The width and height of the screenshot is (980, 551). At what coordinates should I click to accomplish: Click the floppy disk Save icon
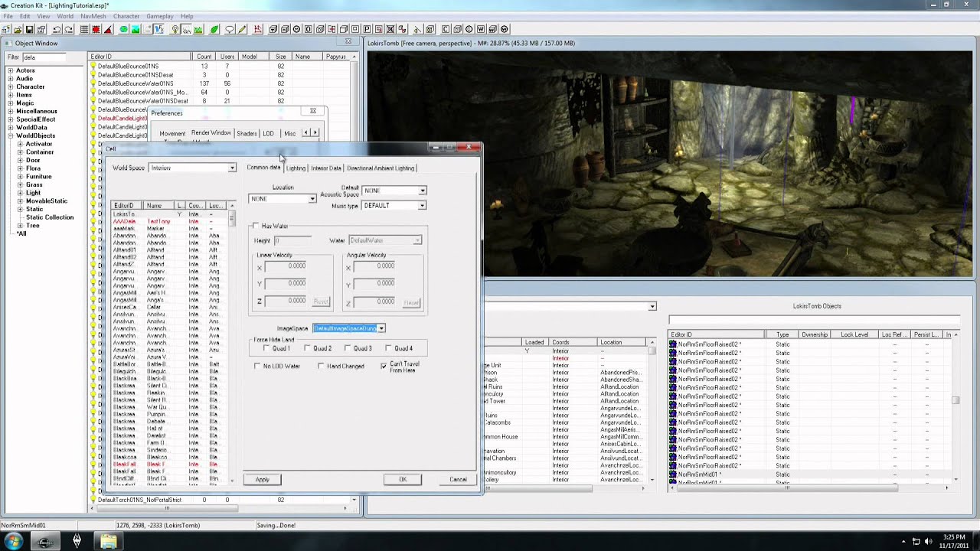[x=29, y=29]
